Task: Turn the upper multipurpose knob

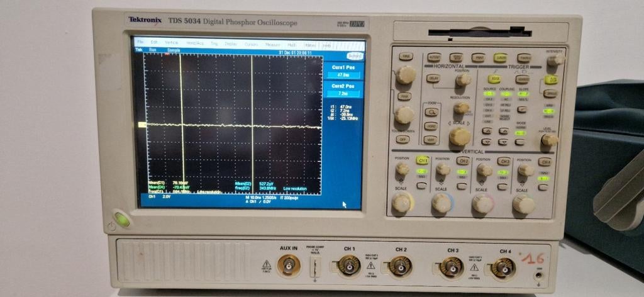Action: 406,75
